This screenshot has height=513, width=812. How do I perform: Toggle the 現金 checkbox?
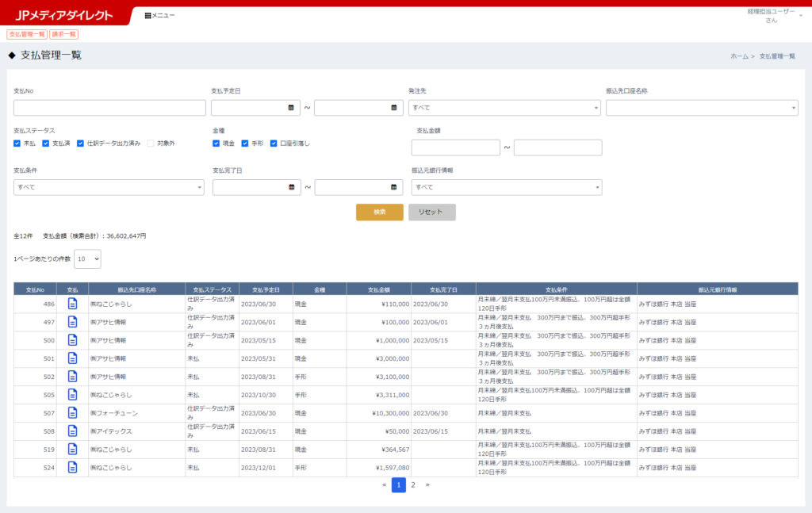[216, 144]
